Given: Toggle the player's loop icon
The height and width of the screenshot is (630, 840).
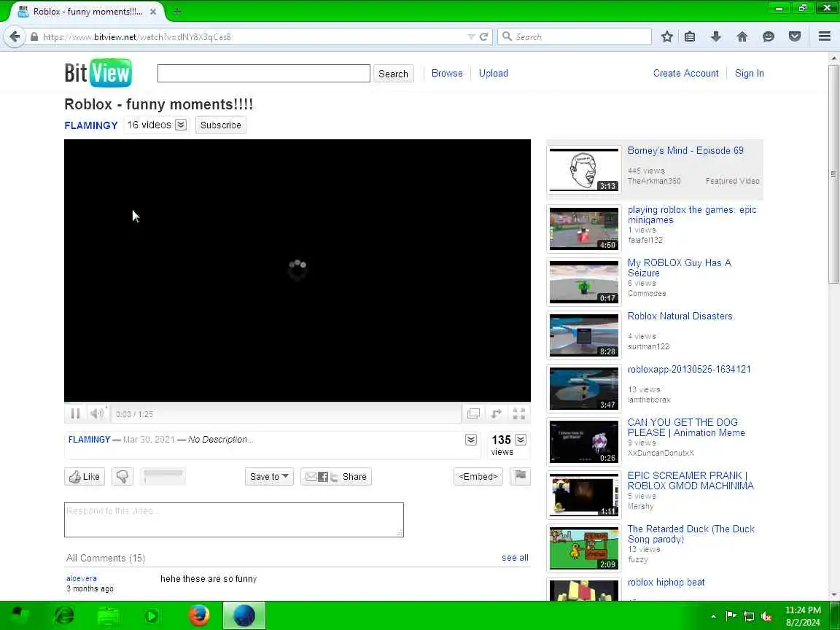Looking at the screenshot, I should pos(497,413).
